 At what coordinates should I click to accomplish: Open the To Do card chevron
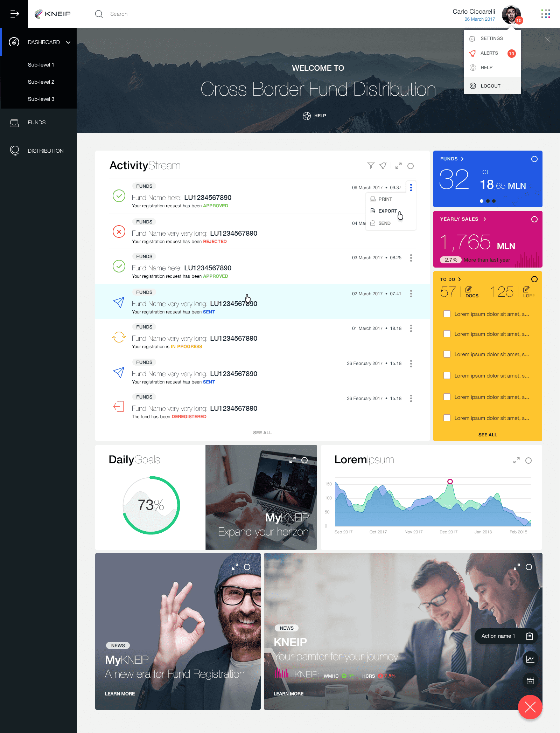coord(460,279)
